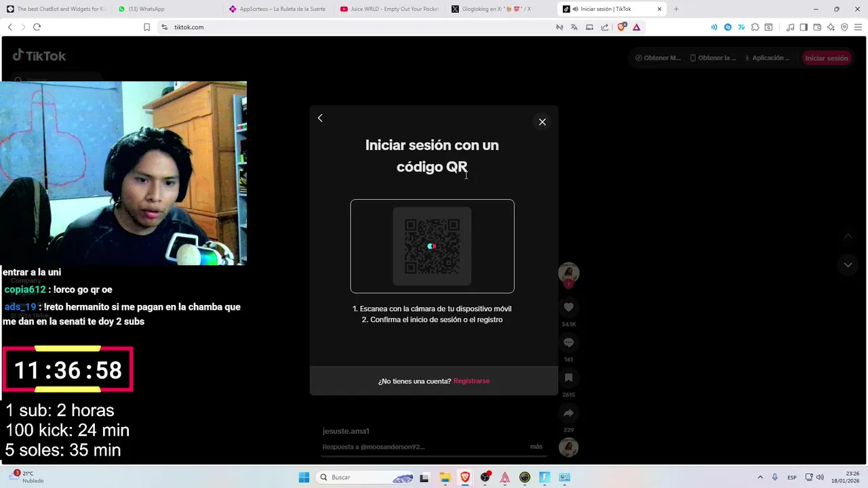Click the Iniciar sesión button in TikTok header
This screenshot has width=868, height=488.
[x=827, y=58]
